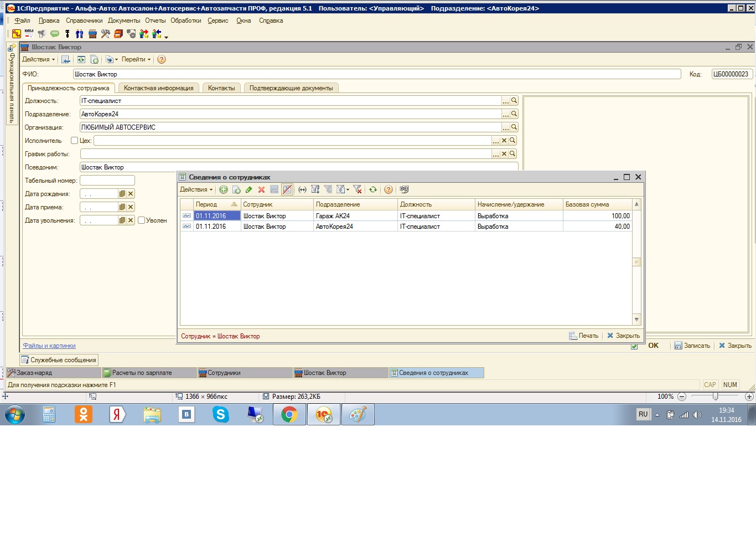Adjust the zoom slider in bottom bar

pos(715,397)
